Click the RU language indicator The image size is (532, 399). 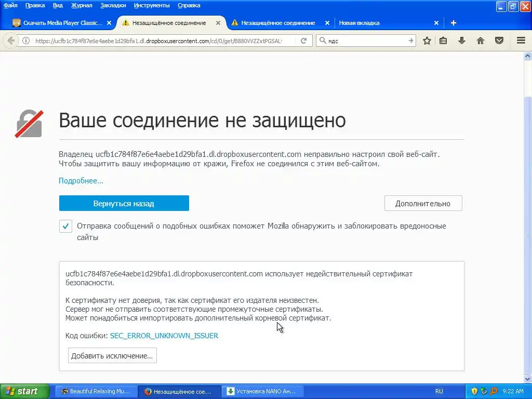439,391
